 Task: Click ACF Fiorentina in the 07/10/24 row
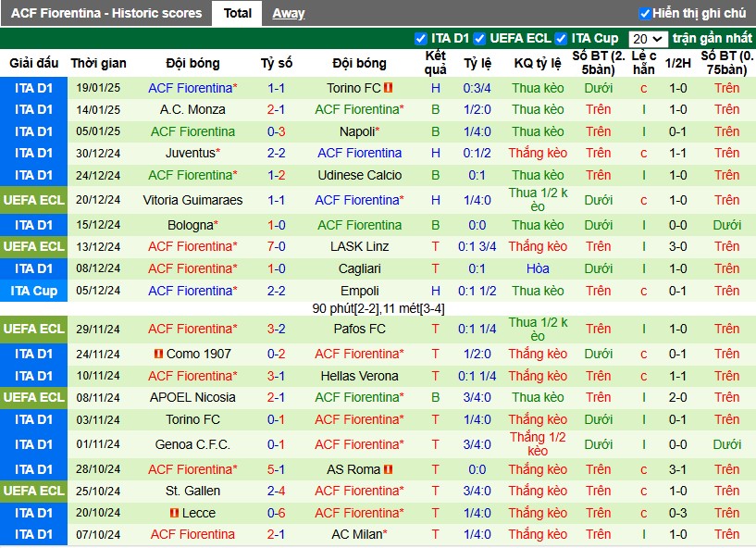[x=192, y=534]
